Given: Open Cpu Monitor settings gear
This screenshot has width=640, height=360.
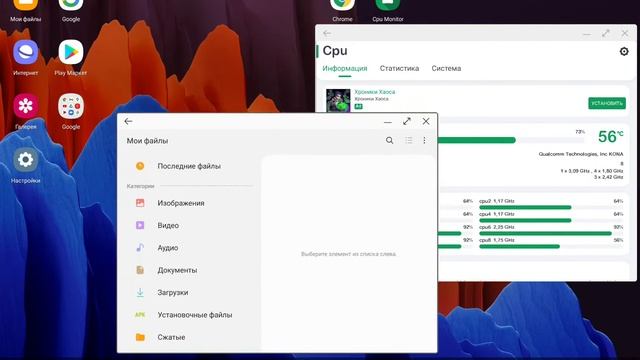Looking at the screenshot, I should pyautogui.click(x=624, y=51).
